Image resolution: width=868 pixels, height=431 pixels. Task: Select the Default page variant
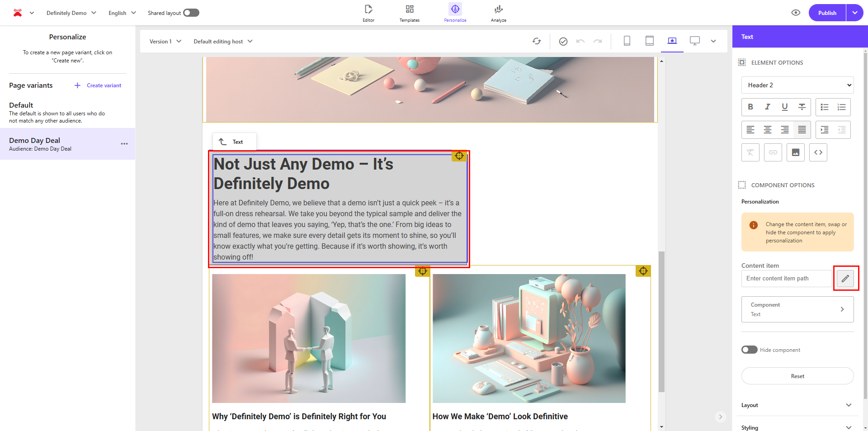67,112
